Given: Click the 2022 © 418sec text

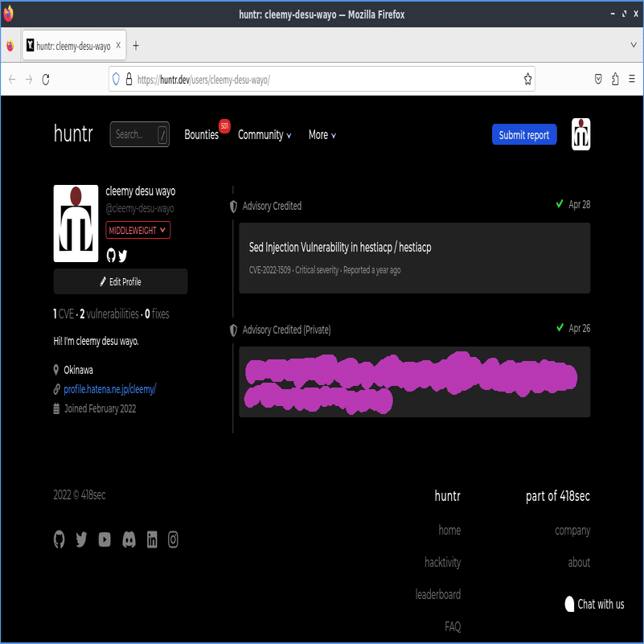Looking at the screenshot, I should click(x=80, y=495).
